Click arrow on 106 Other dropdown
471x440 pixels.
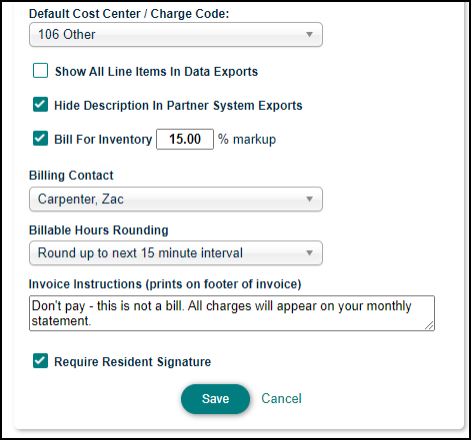pos(309,34)
